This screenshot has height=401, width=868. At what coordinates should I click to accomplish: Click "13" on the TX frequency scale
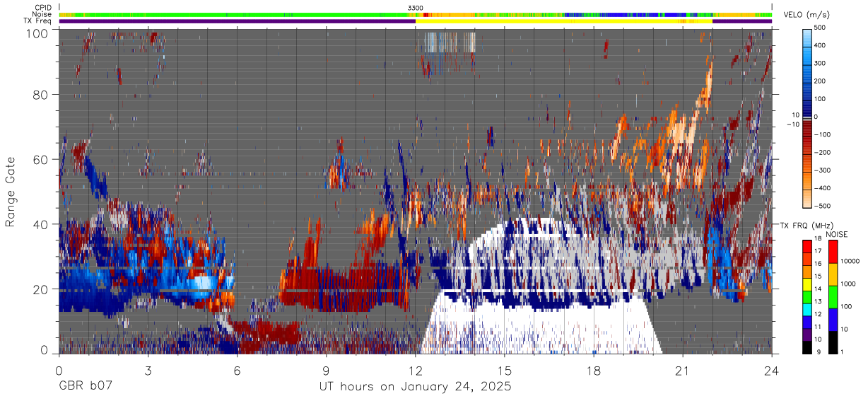pos(819,301)
